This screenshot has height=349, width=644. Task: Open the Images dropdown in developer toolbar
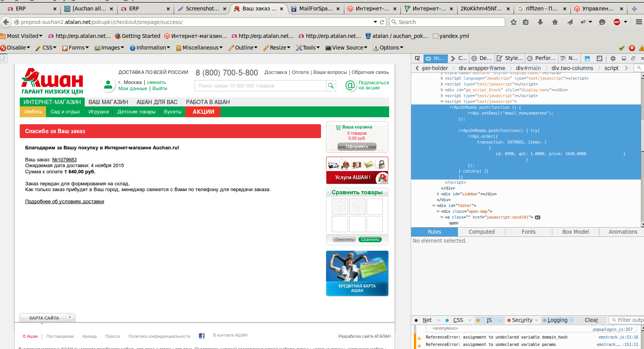tap(109, 48)
